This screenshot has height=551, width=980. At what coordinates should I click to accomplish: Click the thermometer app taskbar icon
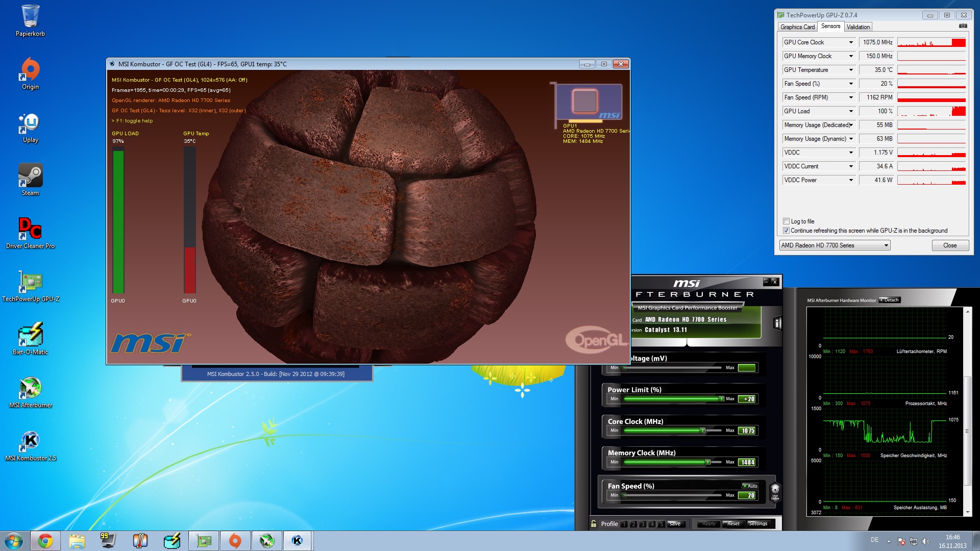point(140,541)
